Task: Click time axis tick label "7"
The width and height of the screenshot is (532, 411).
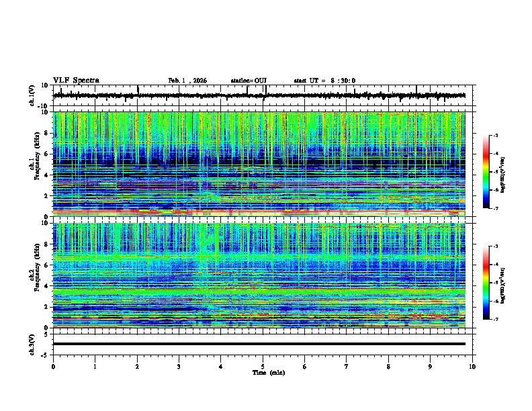Action: click(x=347, y=367)
